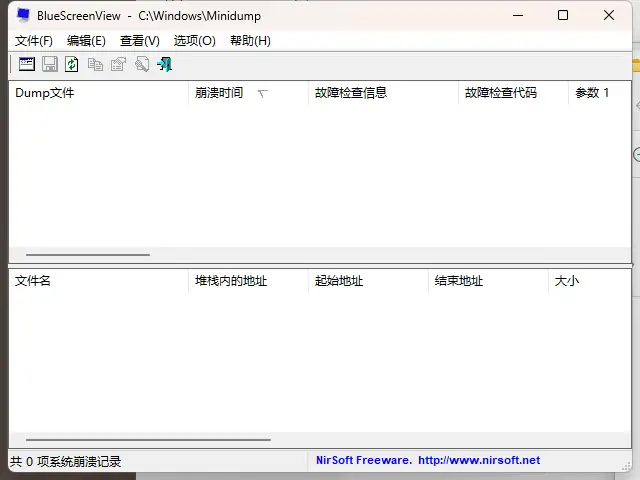The image size is (640, 480).
Task: Click the 故障检查信息 column header
Action: coord(383,93)
